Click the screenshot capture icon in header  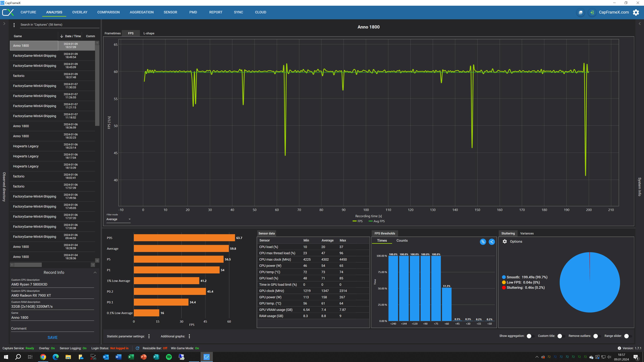click(x=580, y=12)
